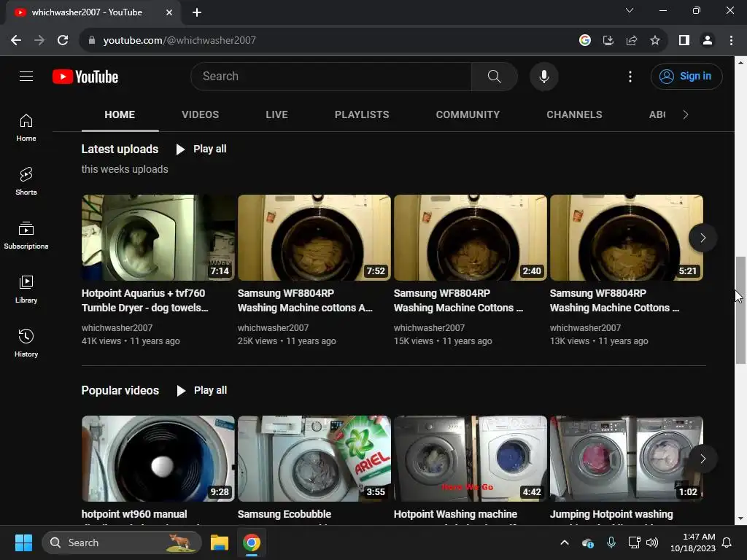
Task: Open the Windows Start menu
Action: click(23, 542)
